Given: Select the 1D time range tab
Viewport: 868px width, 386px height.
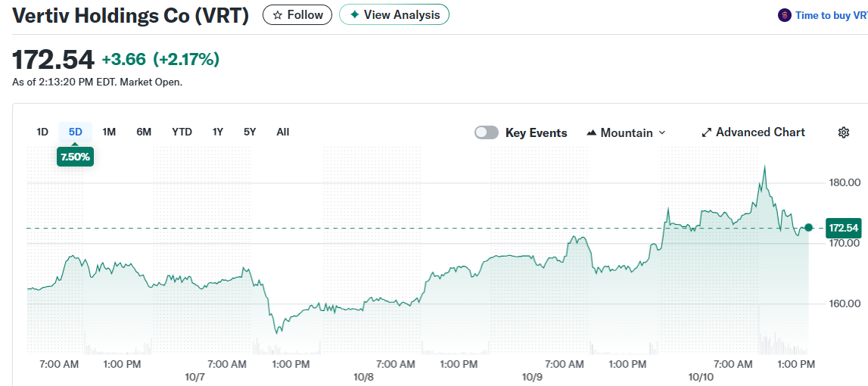Looking at the screenshot, I should pos(42,132).
